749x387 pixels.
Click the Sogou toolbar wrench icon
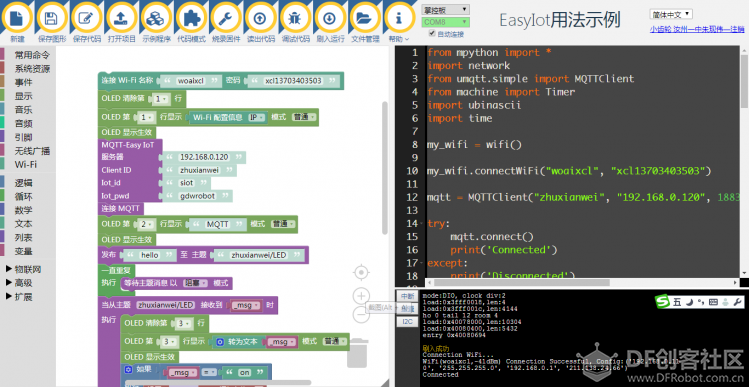tap(738, 302)
